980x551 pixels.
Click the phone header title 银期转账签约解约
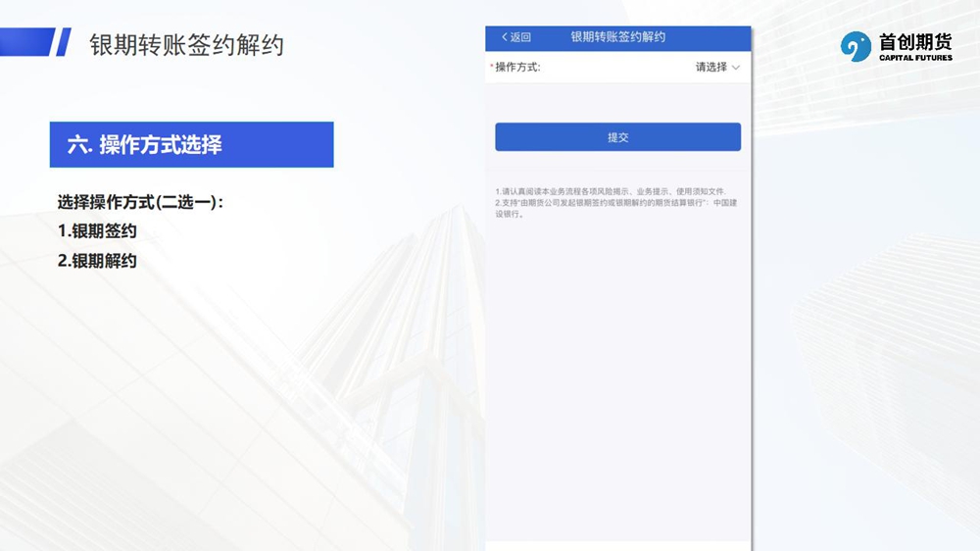click(617, 37)
